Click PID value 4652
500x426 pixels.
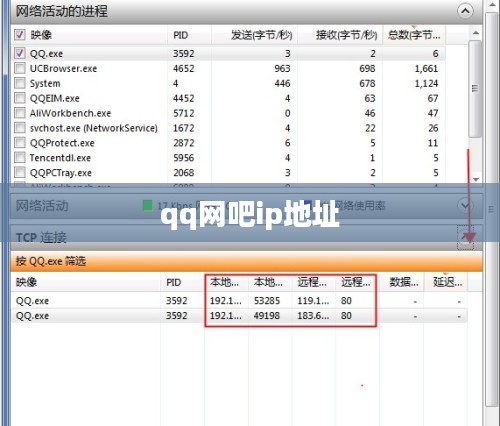coord(184,68)
